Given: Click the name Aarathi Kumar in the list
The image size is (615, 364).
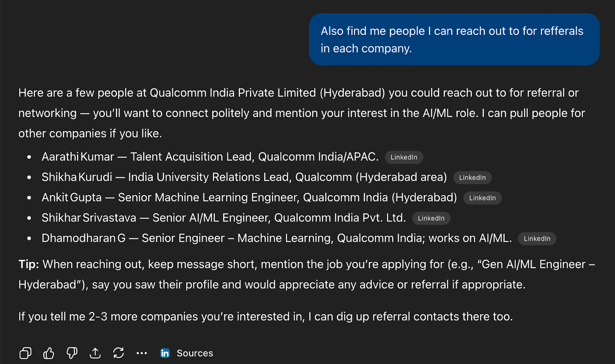Looking at the screenshot, I should (78, 157).
